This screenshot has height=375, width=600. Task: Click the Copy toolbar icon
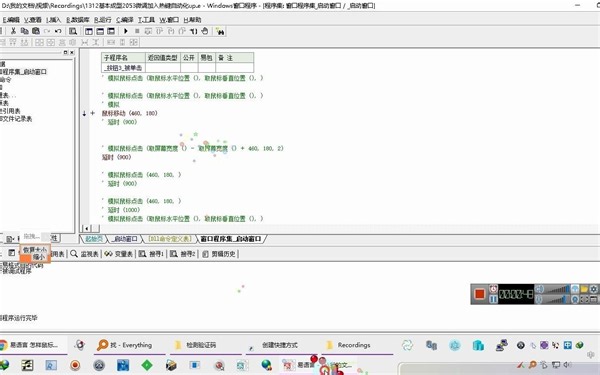[24, 31]
